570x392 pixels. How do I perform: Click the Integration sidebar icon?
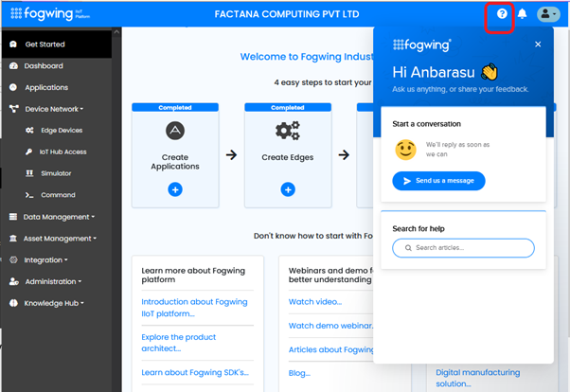click(x=13, y=259)
